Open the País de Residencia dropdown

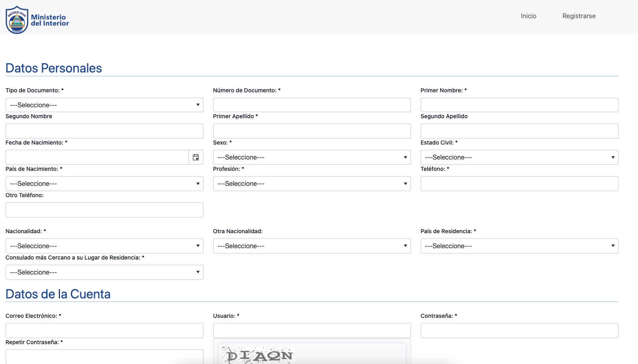(x=520, y=246)
